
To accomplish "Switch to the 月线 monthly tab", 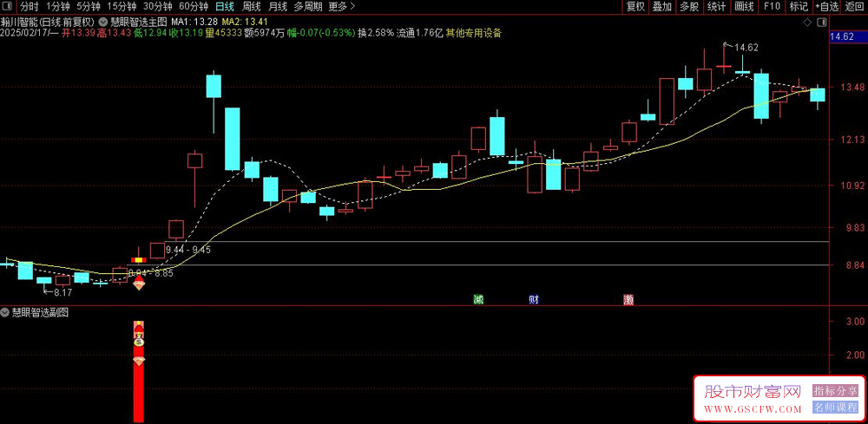I will click(x=278, y=7).
